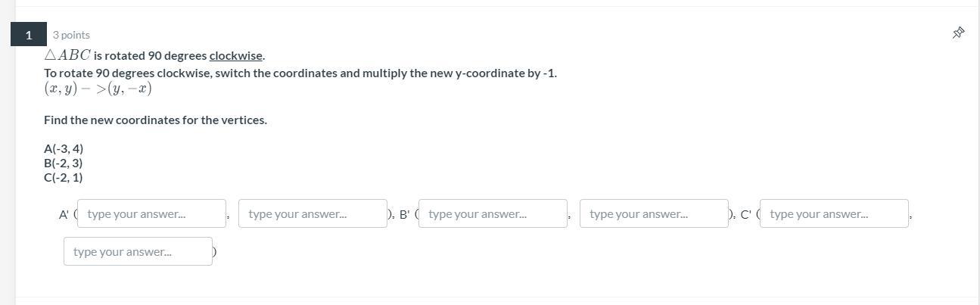Click the first answer box after C'
Image resolution: width=980 pixels, height=305 pixels.
click(x=834, y=213)
